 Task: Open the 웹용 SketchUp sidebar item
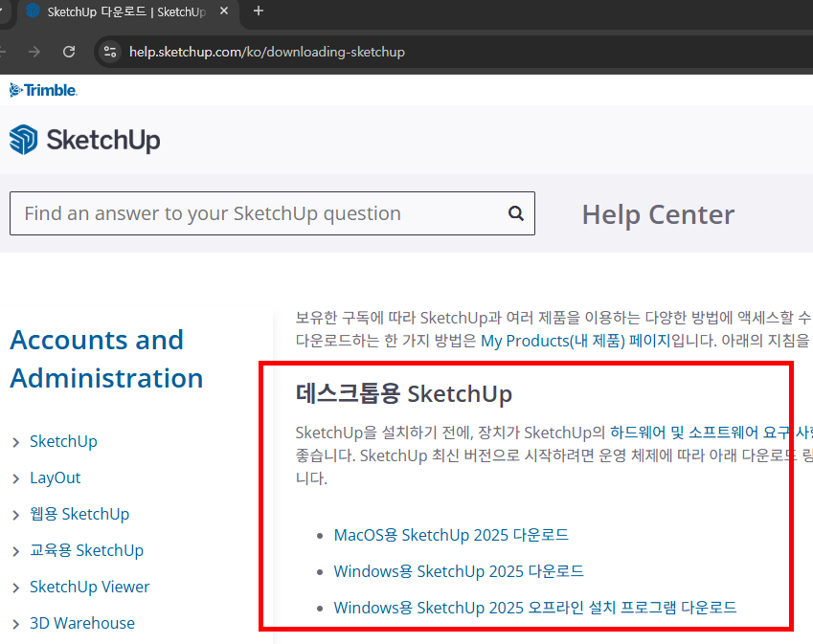tap(79, 514)
